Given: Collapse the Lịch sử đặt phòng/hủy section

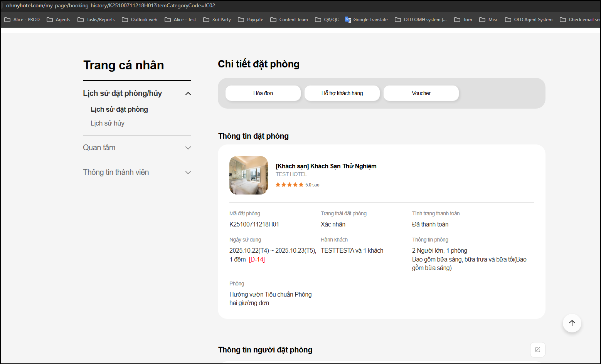Looking at the screenshot, I should coord(188,94).
